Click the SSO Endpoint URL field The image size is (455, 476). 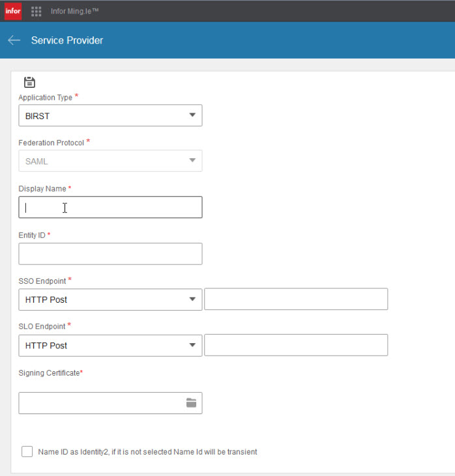tap(296, 299)
